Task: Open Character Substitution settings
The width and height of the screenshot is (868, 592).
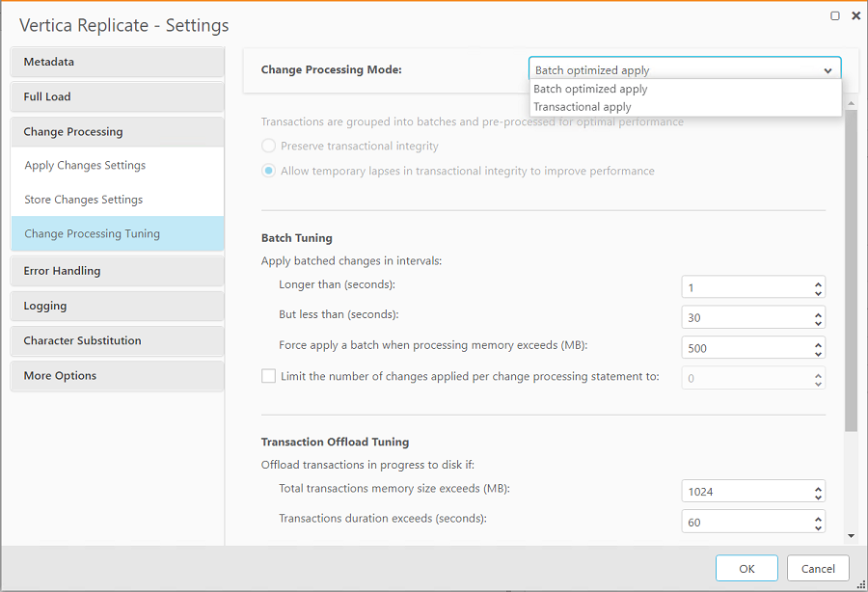Action: [117, 340]
